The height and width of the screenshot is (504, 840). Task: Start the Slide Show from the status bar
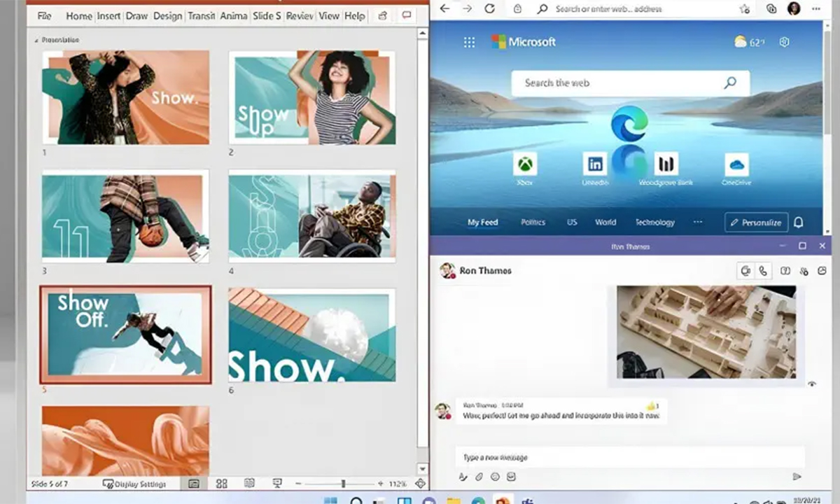point(278,483)
